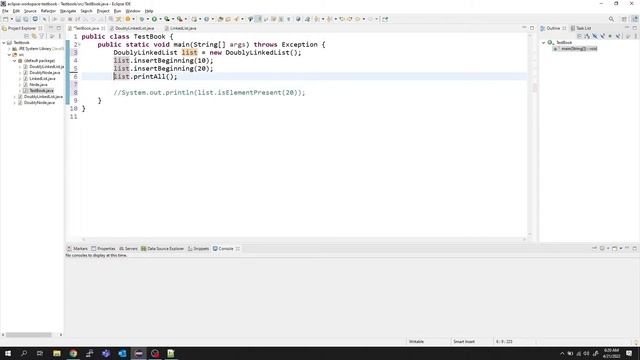This screenshot has height=360, width=640.
Task: Select LinkedList.java in Project Explorer
Action: tap(42, 78)
